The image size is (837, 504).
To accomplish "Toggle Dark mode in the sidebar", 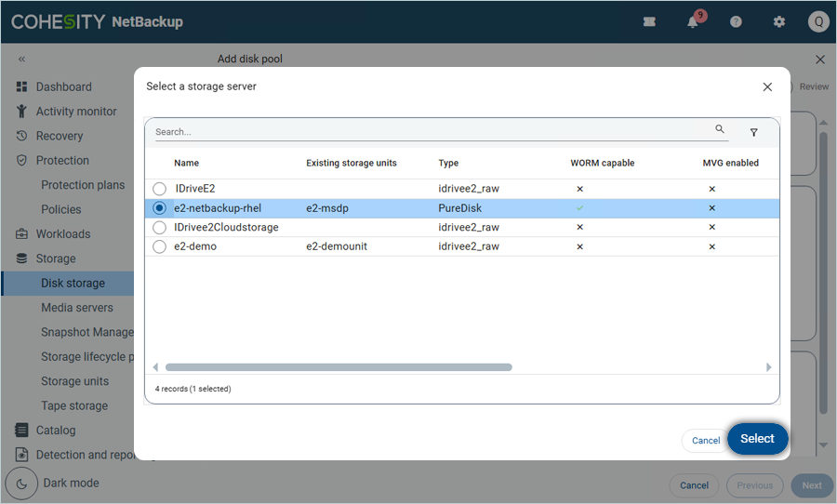I will point(21,484).
